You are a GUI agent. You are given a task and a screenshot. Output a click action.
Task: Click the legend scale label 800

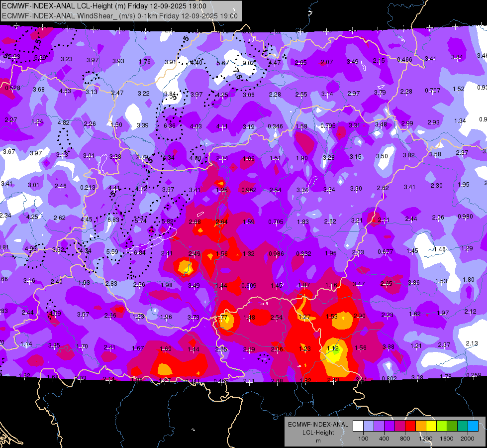(405, 439)
